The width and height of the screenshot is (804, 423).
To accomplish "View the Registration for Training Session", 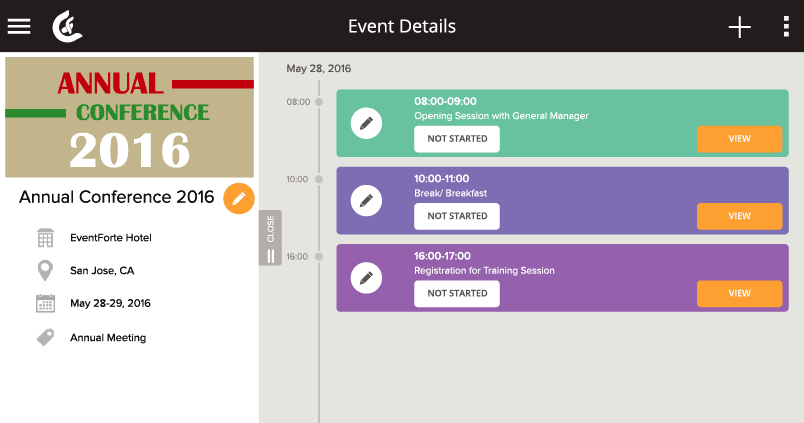I will coord(739,294).
